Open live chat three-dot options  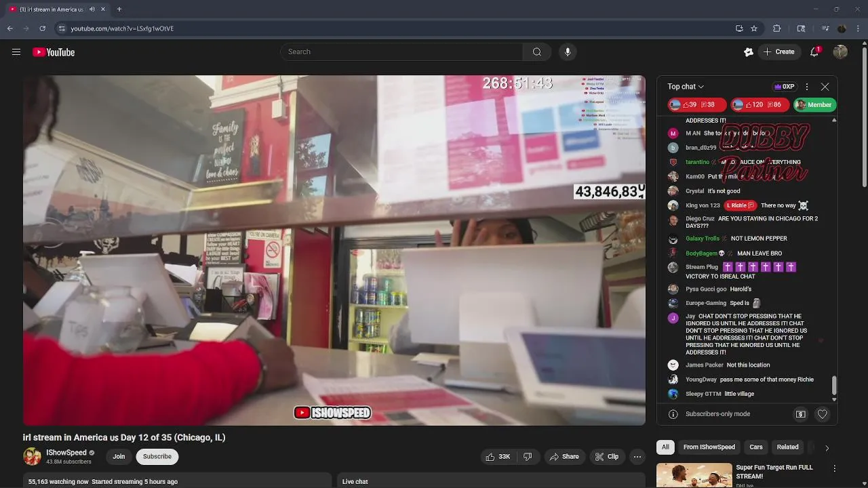tap(807, 87)
